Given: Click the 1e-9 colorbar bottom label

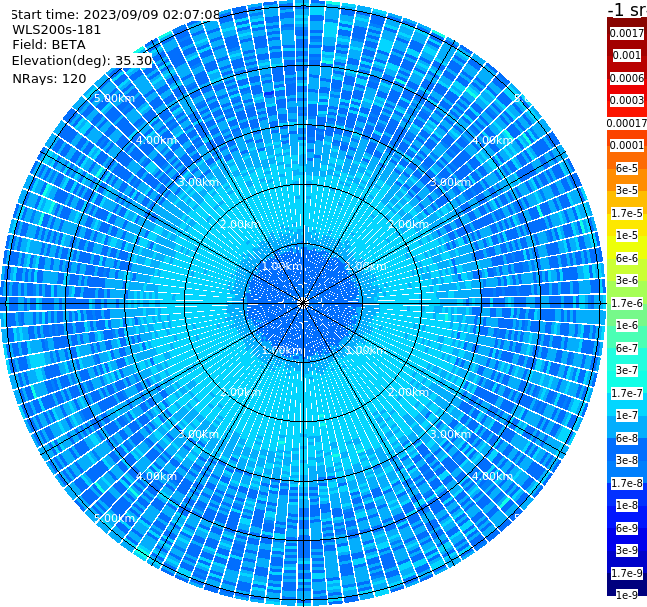Looking at the screenshot, I should (x=627, y=595).
